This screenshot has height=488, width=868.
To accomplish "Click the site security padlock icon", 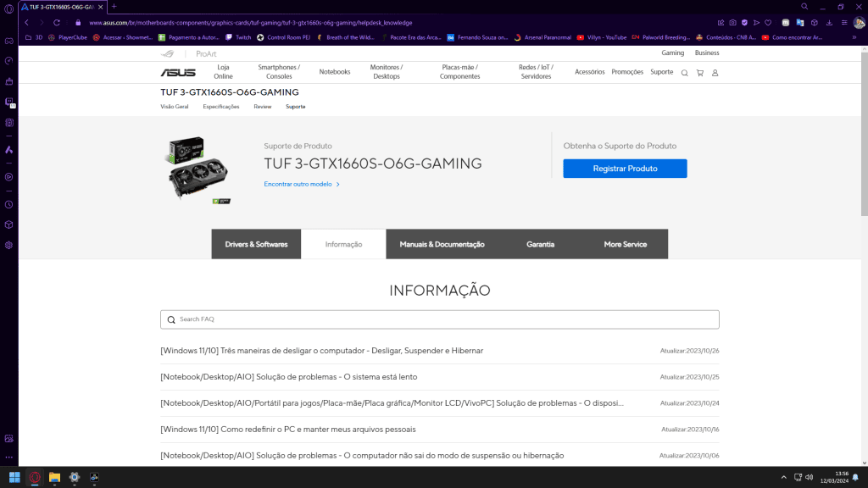I will tap(78, 23).
